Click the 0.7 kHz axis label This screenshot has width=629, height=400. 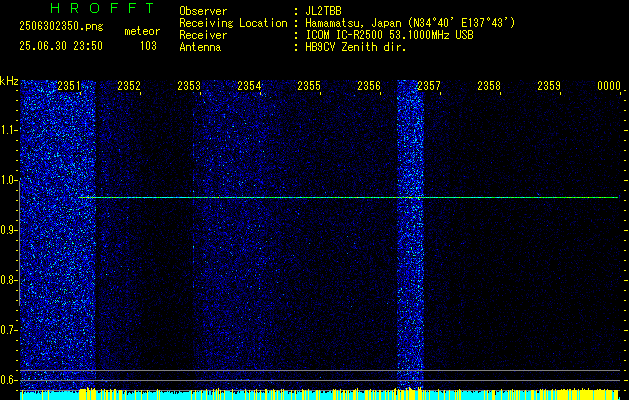8,330
